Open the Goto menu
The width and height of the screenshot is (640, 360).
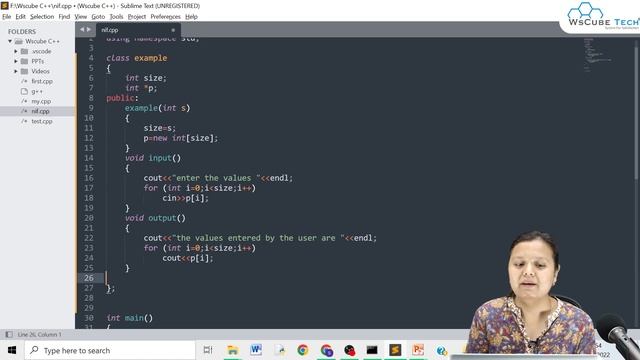point(98,17)
